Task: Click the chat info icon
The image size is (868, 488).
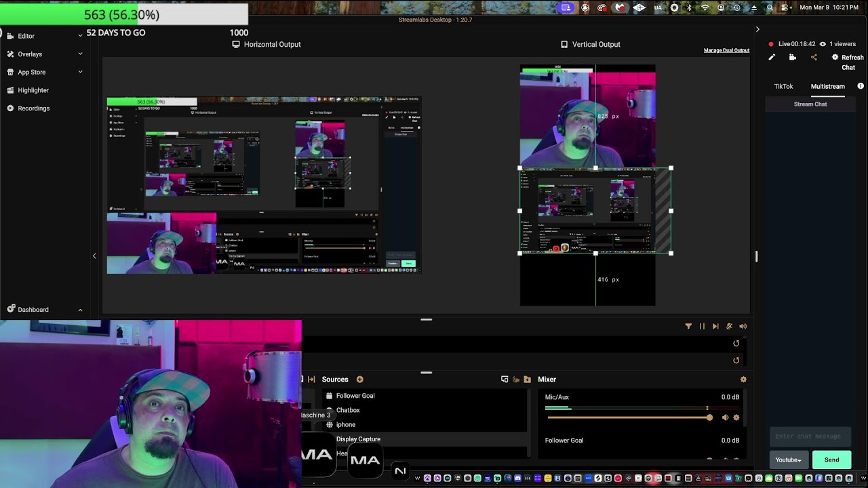Action: pyautogui.click(x=861, y=86)
